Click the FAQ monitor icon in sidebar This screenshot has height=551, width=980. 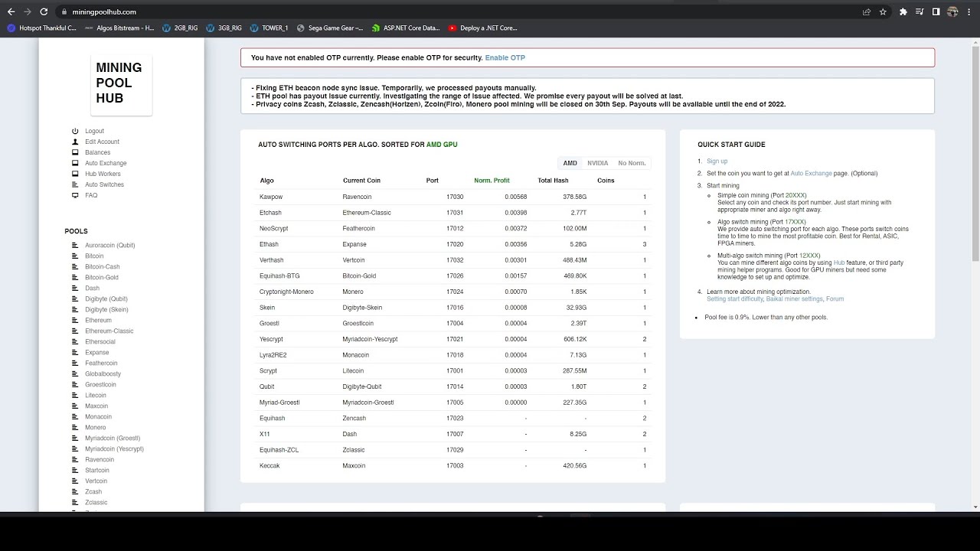coord(75,195)
